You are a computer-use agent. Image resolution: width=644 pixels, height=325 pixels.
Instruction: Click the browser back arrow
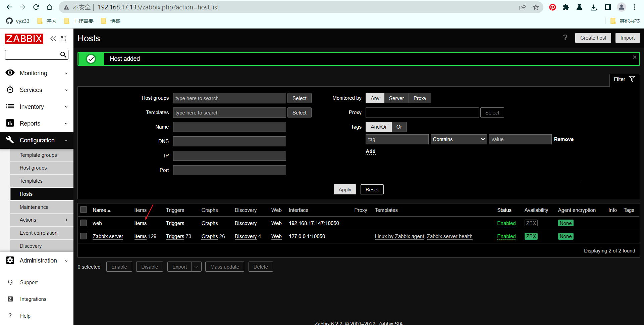coord(9,7)
